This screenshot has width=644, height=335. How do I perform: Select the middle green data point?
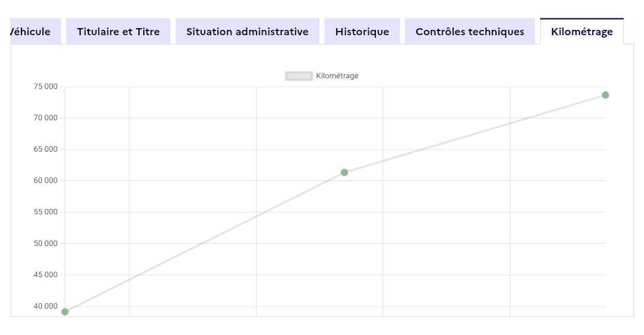pos(344,173)
